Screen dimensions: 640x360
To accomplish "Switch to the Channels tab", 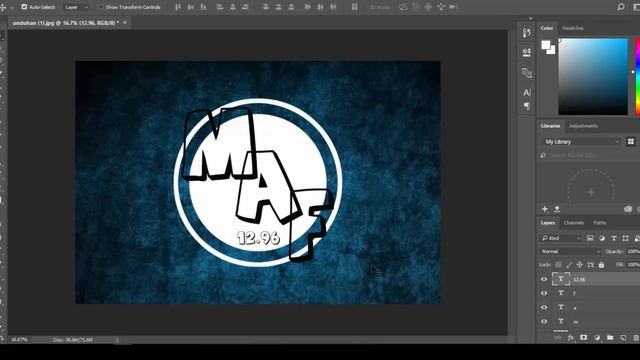I will click(x=573, y=223).
